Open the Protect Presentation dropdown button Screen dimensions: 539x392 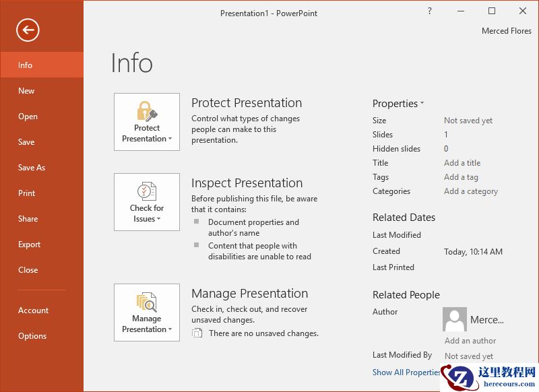point(147,122)
